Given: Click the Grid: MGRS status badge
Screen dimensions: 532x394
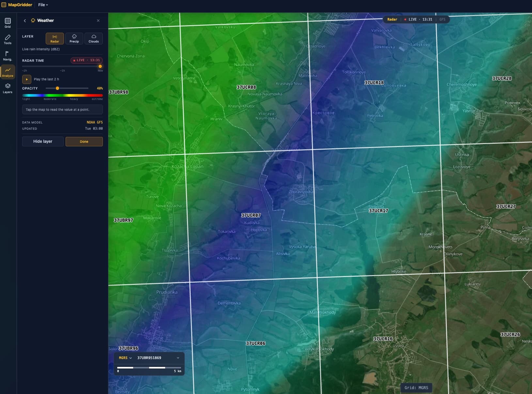Looking at the screenshot, I should coord(416,388).
